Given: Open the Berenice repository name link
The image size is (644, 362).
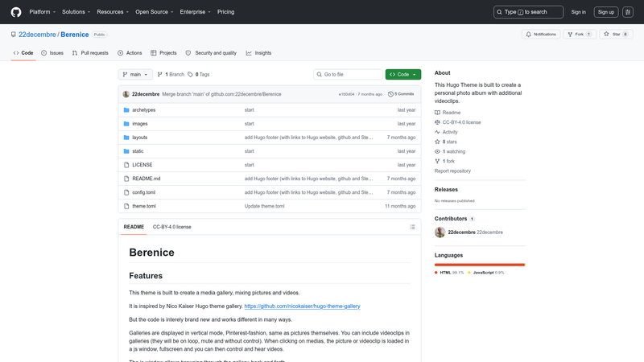Looking at the screenshot, I should 74,35.
